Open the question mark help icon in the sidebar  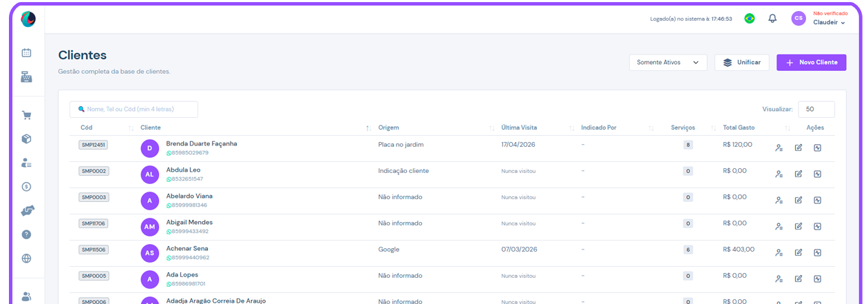[27, 234]
